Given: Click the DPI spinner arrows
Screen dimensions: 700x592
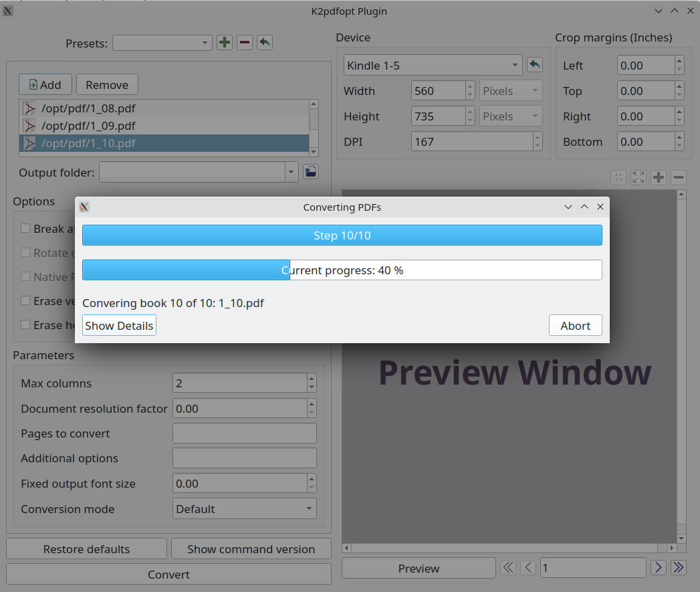Looking at the screenshot, I should click(538, 142).
